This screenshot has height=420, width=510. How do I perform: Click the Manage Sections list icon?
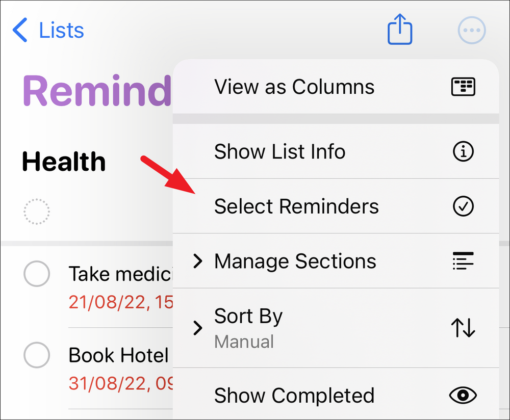(x=463, y=261)
